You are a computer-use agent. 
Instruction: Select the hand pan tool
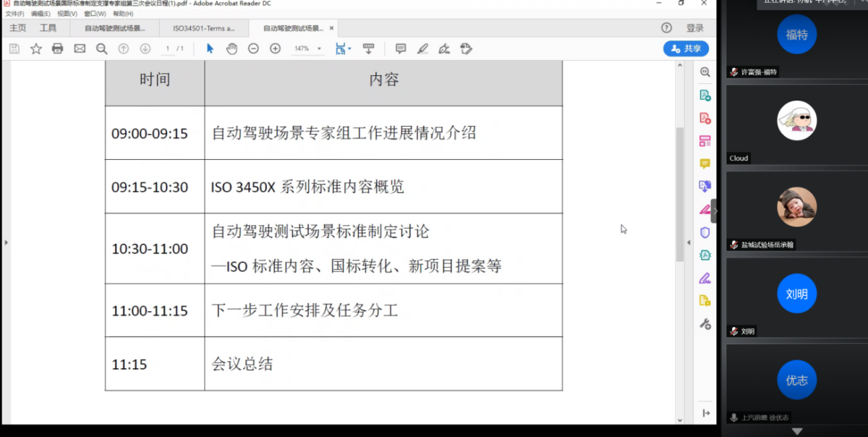(x=231, y=48)
